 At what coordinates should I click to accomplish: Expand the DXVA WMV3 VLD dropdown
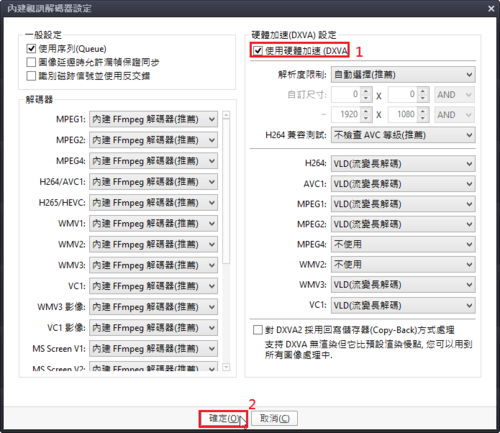tap(403, 285)
